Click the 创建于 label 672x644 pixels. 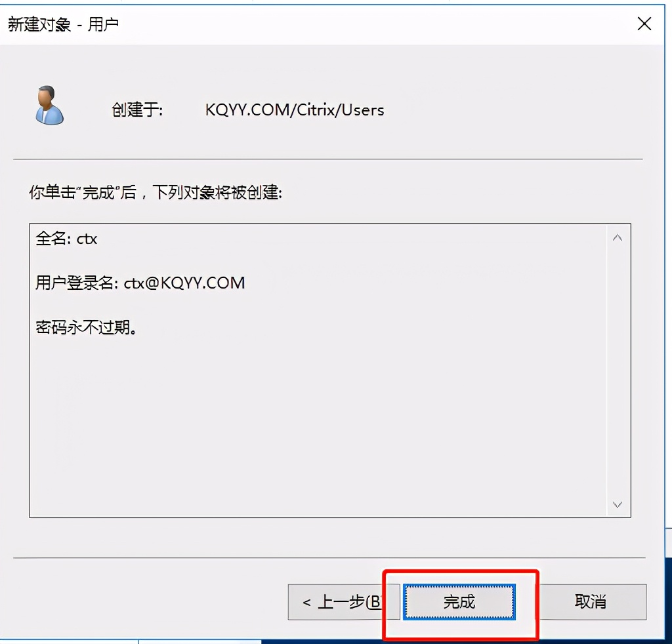pos(137,110)
